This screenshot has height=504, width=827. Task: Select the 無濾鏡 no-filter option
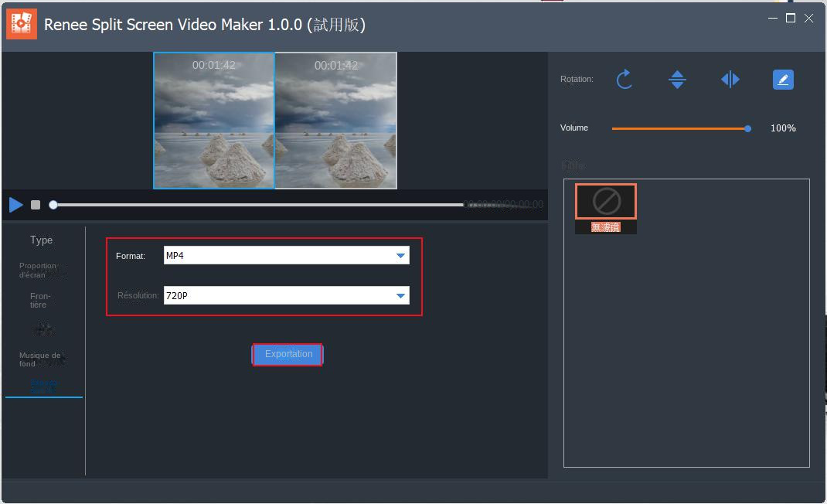coord(605,200)
